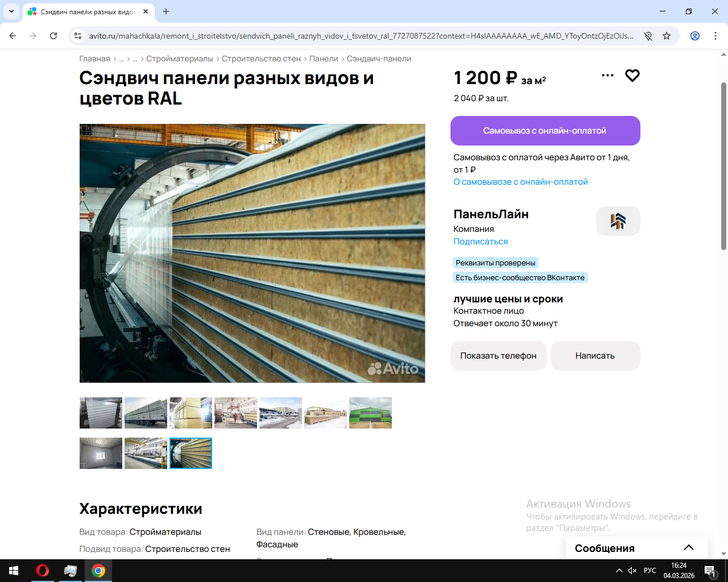
Task: Go to Главная breadcrumb
Action: tap(94, 59)
